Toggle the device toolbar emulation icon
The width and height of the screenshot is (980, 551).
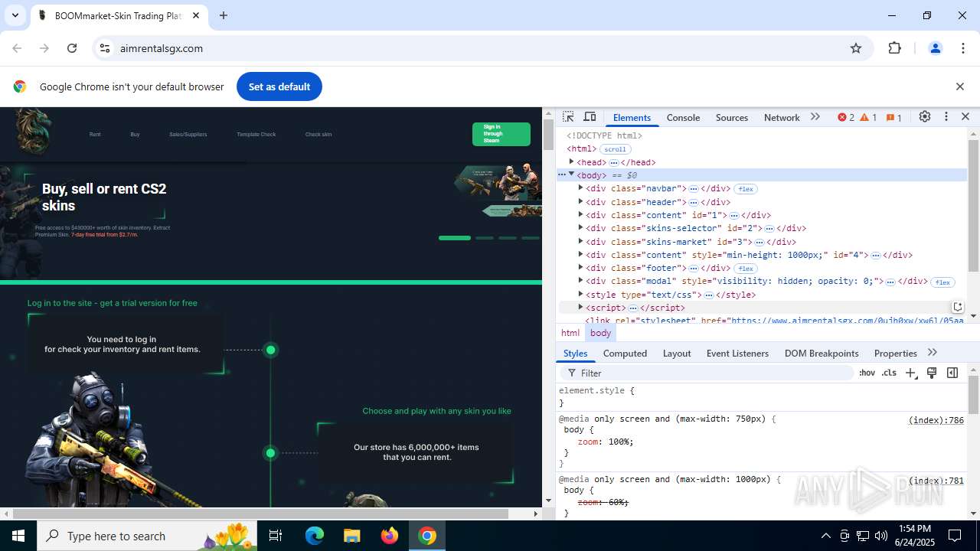pyautogui.click(x=590, y=117)
